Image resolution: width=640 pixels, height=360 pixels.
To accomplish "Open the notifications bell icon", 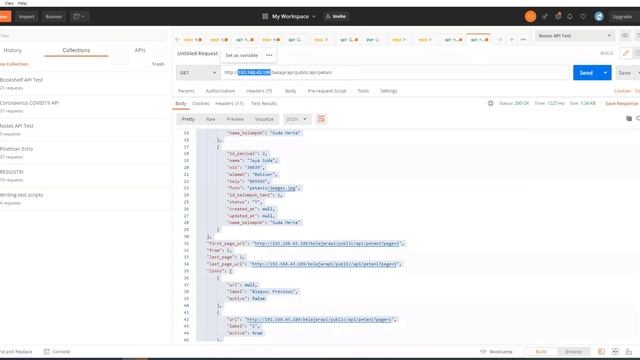I will click(x=570, y=16).
